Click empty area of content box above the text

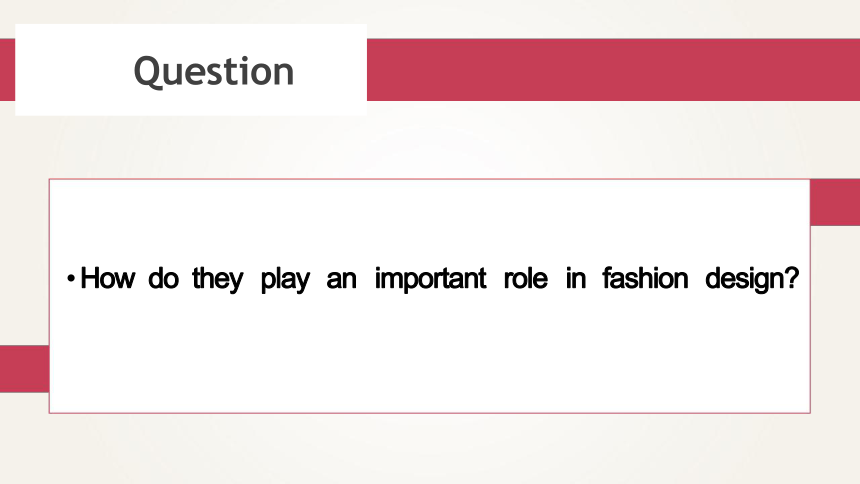pyautogui.click(x=429, y=220)
